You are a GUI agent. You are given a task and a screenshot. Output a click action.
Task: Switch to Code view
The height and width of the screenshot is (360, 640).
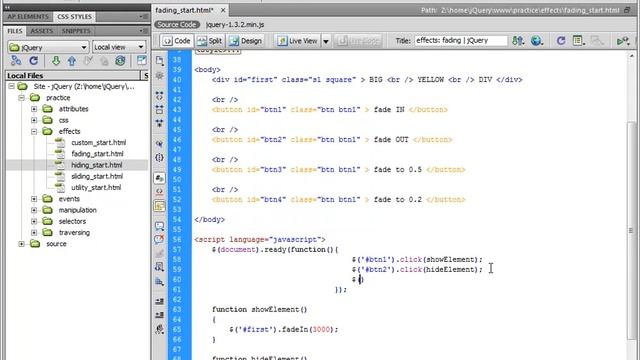(176, 41)
